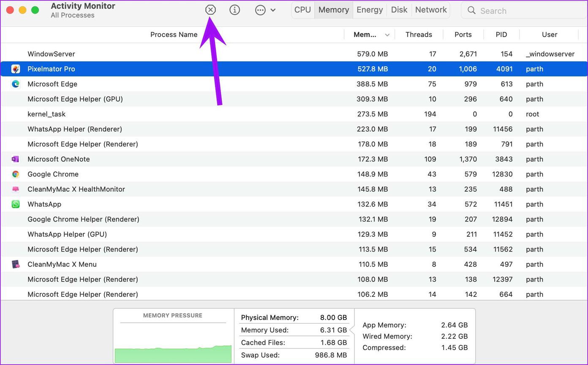Select the Microsoft Edge Helper (GPU) row

click(x=294, y=99)
